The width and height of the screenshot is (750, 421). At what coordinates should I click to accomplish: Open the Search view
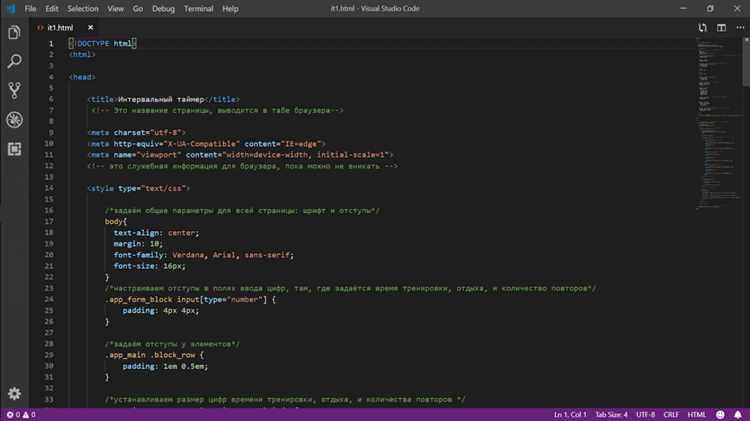tap(14, 61)
